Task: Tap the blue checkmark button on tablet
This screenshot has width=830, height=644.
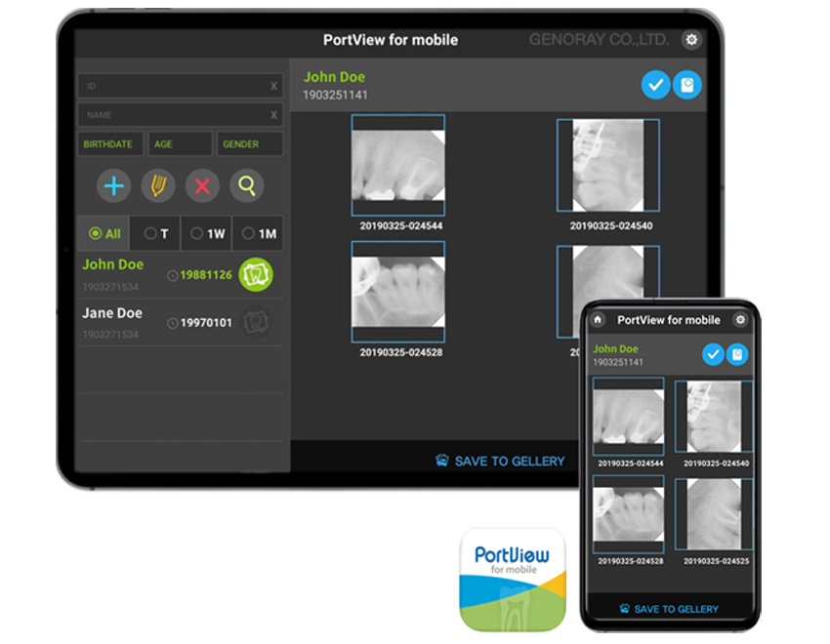Action: pos(655,85)
